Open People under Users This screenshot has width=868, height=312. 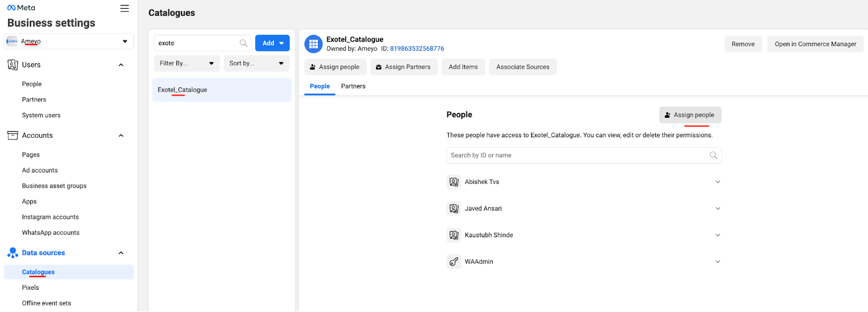pos(32,84)
